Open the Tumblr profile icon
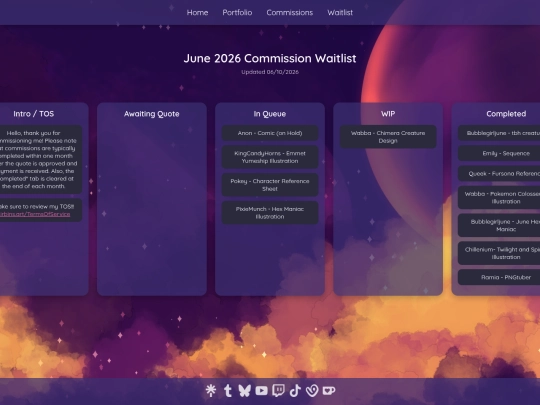Screen dimensions: 540x405 coord(228,391)
